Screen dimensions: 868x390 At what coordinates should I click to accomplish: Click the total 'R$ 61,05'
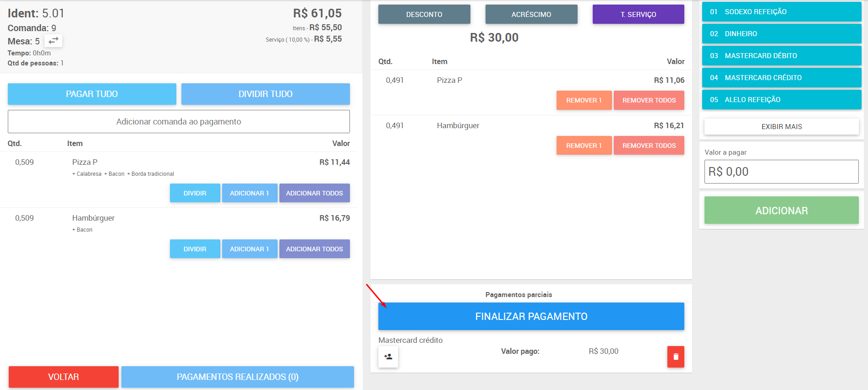coord(317,13)
